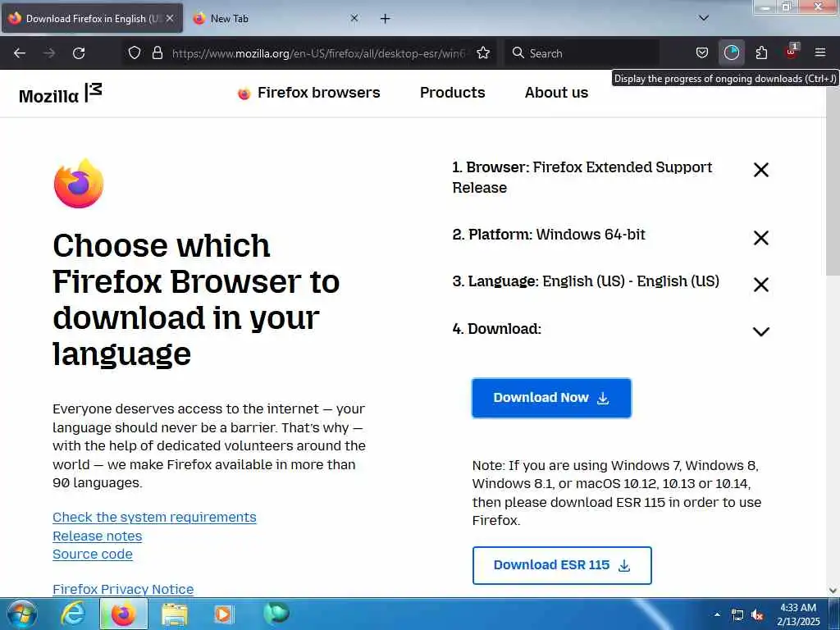The height and width of the screenshot is (630, 840).
Task: Click scrollbar down arrow
Action: click(833, 591)
